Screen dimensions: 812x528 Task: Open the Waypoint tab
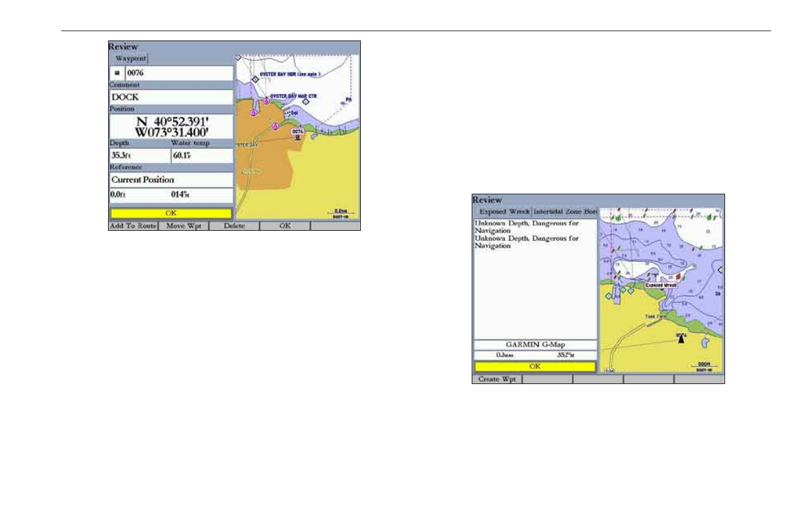[129, 58]
